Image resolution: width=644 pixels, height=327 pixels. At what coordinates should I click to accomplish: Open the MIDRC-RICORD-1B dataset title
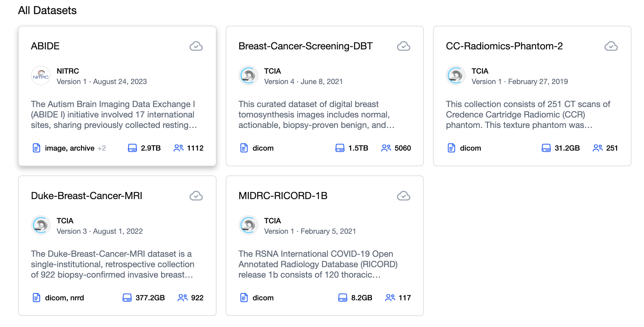283,196
